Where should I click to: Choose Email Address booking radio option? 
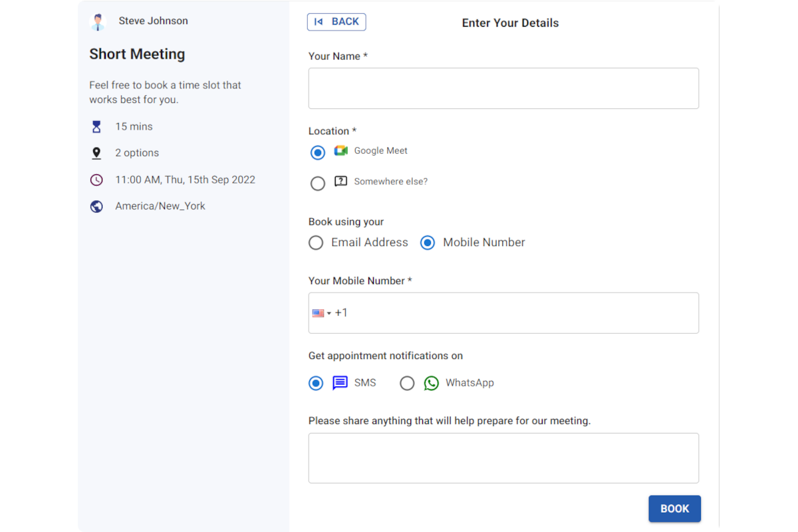316,243
